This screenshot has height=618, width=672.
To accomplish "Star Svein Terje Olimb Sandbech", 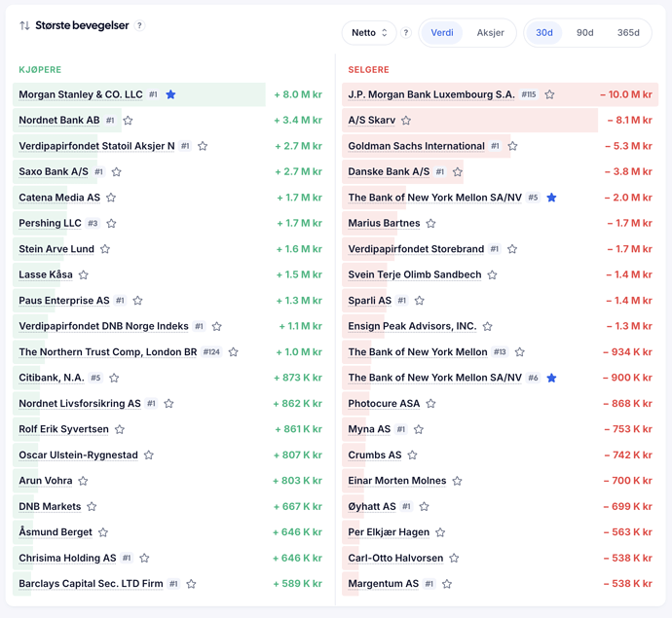I will 493,274.
